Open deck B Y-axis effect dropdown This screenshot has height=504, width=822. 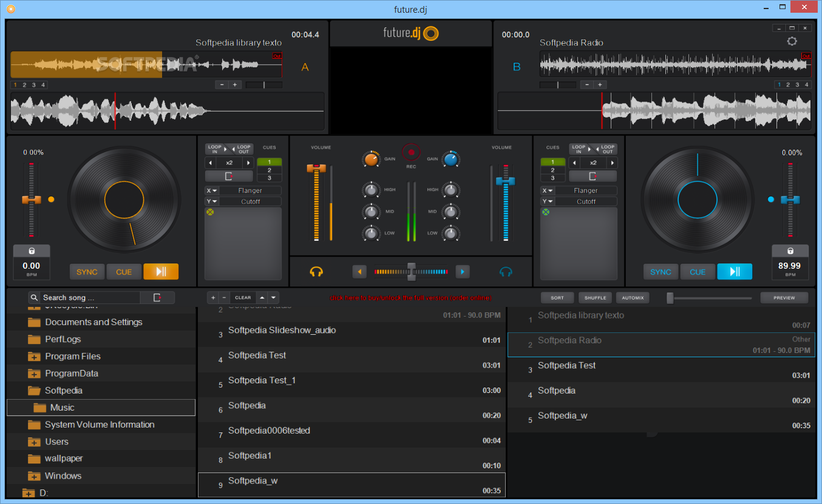pyautogui.click(x=548, y=201)
